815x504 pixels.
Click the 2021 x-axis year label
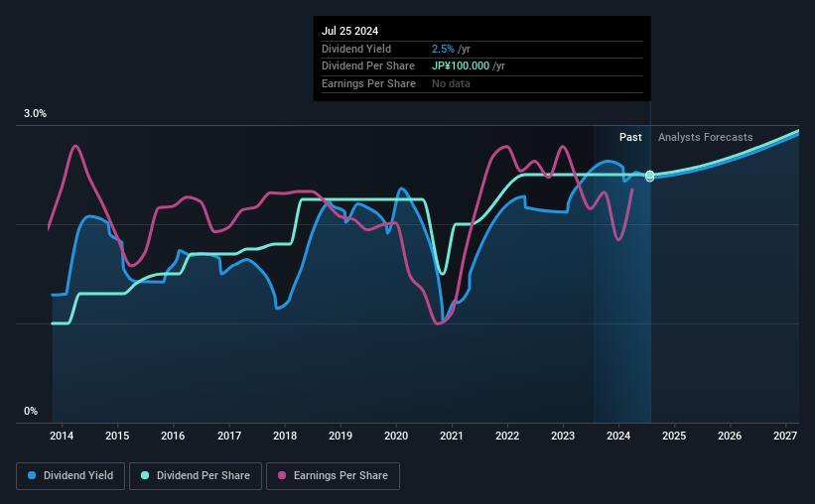[x=451, y=436]
